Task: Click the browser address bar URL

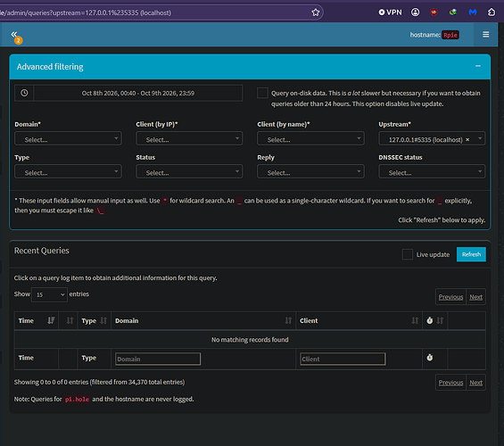Action: click(x=86, y=12)
